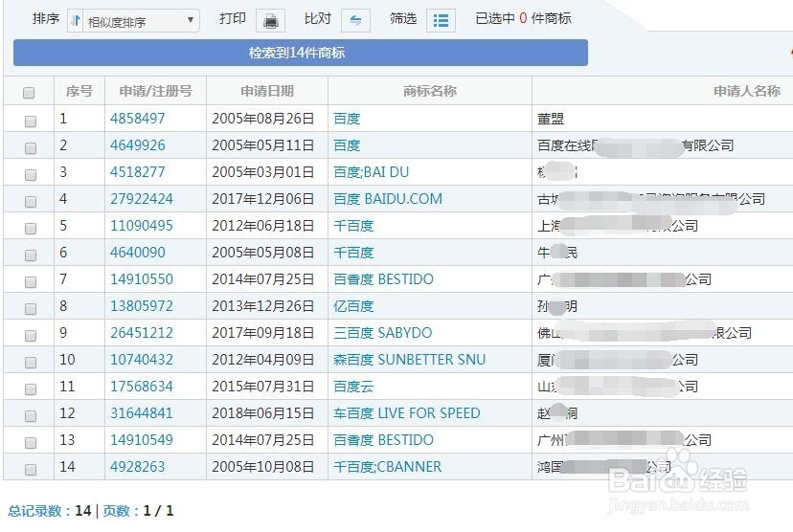The height and width of the screenshot is (532, 793).
Task: Select date cell 2005年10月08日
Action: [x=263, y=466]
